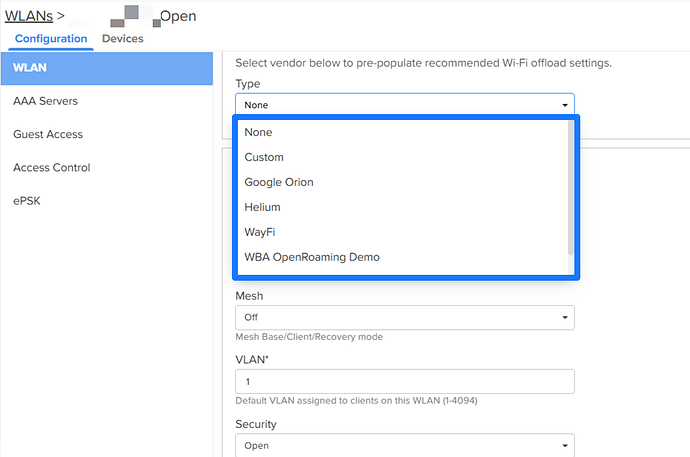Click the Open WLAN name in breadcrumb
Screen dimensions: 690x457
178,16
